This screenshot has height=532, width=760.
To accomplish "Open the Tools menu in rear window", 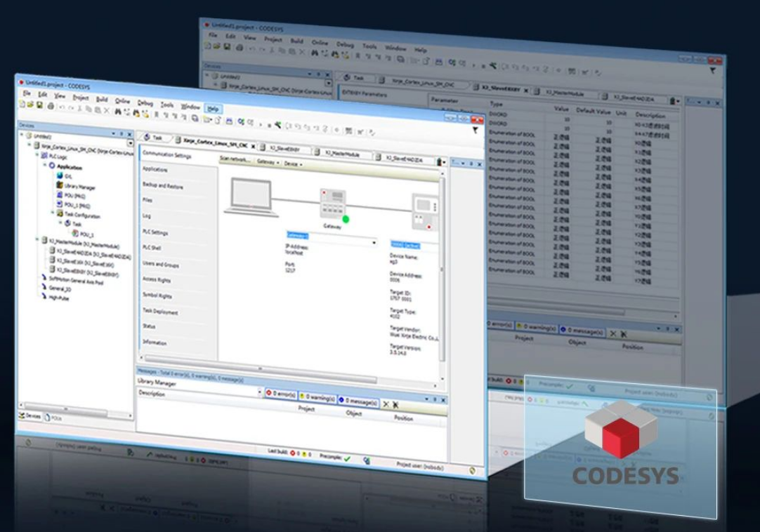I will (x=369, y=46).
